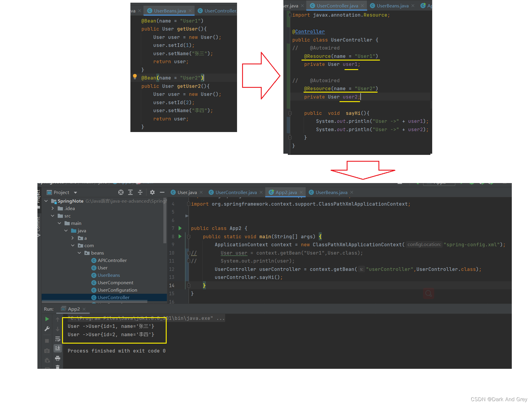Click the Expand All icon in Project panel
Image resolution: width=532 pixels, height=405 pixels.
pyautogui.click(x=130, y=192)
